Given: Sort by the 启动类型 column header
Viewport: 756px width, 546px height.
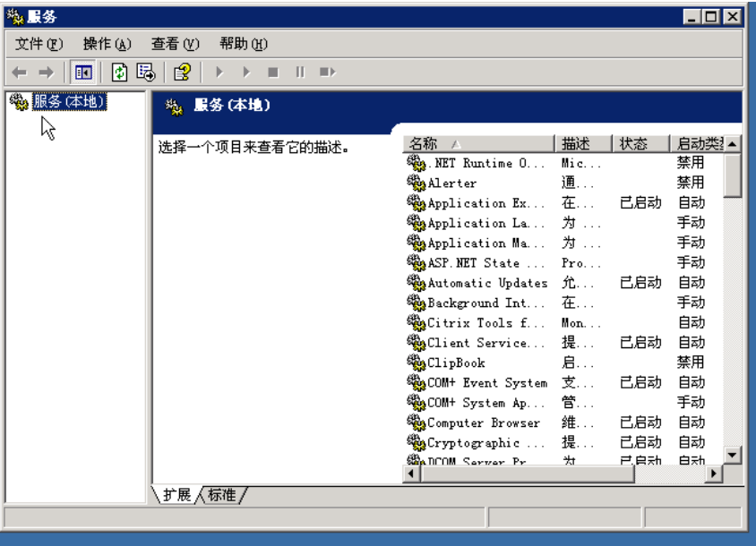Looking at the screenshot, I should pyautogui.click(x=697, y=143).
